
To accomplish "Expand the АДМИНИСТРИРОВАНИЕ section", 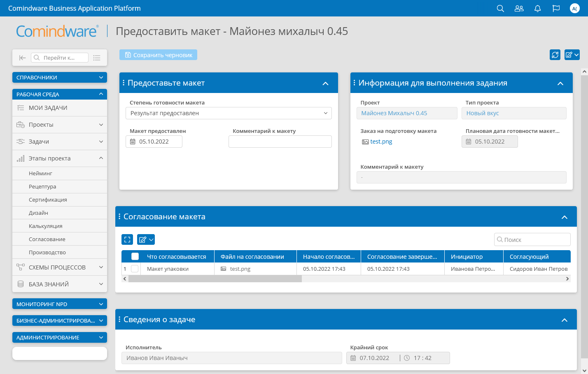I will 60,337.
